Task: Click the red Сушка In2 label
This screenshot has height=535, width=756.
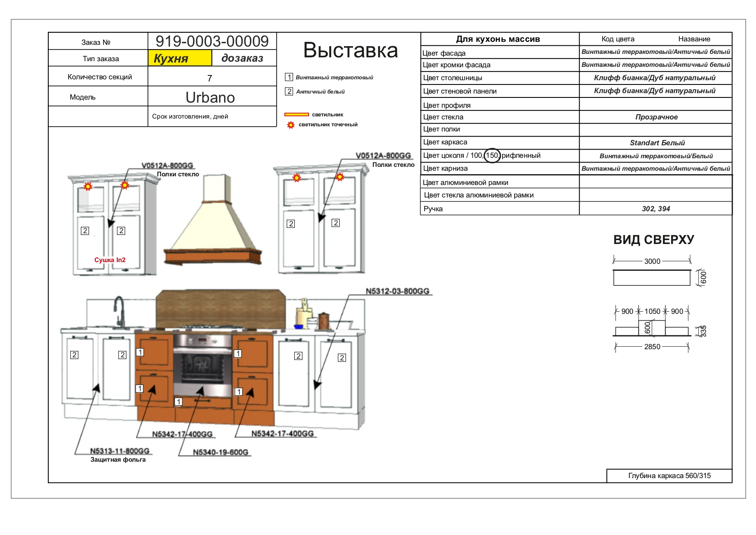Action: 110,260
